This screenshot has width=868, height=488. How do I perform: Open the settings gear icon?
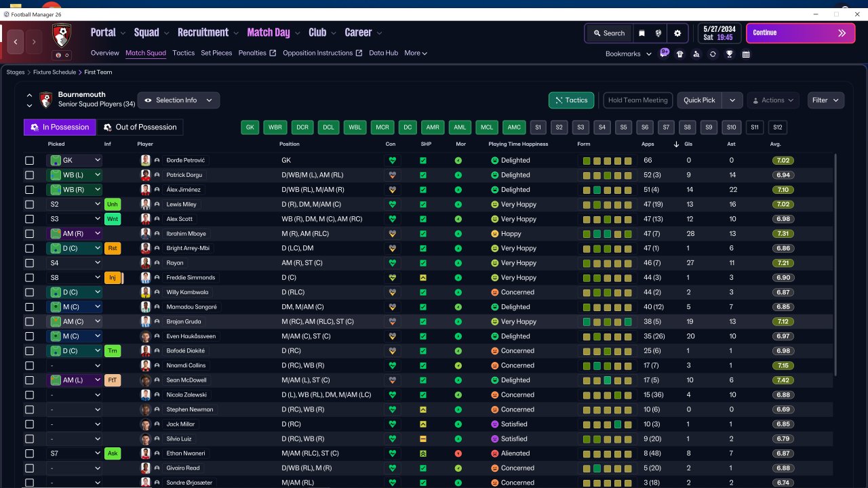[x=677, y=33]
